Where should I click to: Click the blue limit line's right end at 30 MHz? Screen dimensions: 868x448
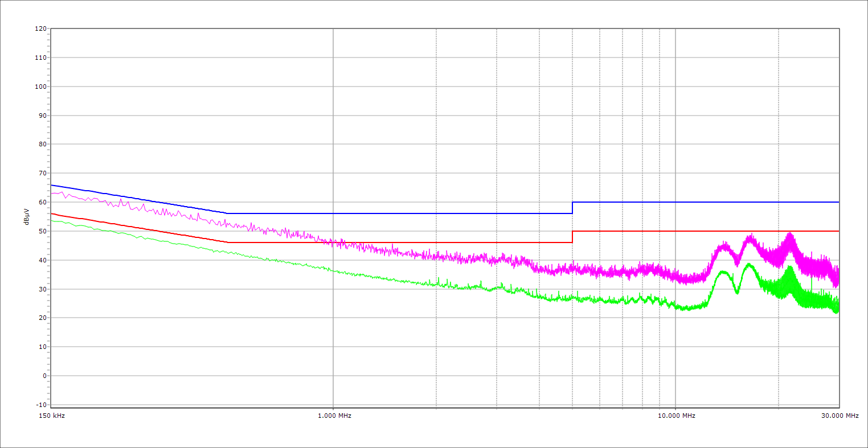(x=838, y=202)
